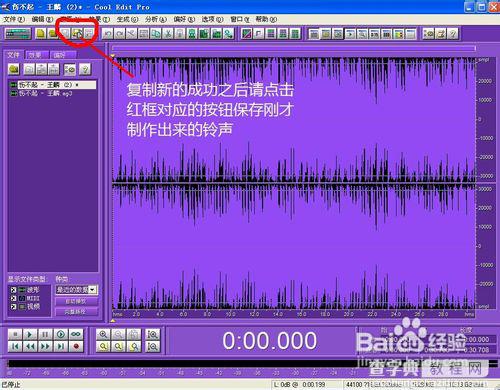Open the 编辑(E) menu
This screenshot has width=500, height=390.
tap(42, 19)
